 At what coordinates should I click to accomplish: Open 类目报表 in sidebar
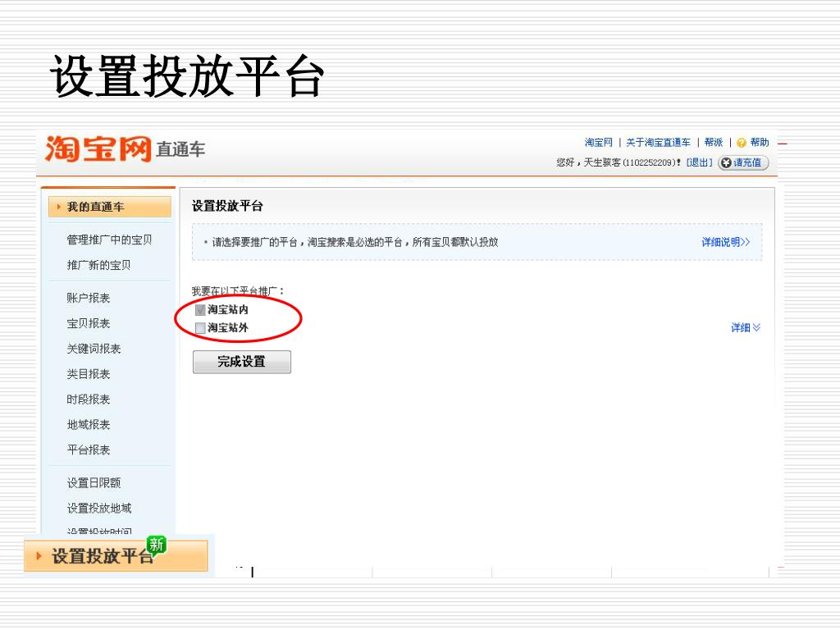89,374
